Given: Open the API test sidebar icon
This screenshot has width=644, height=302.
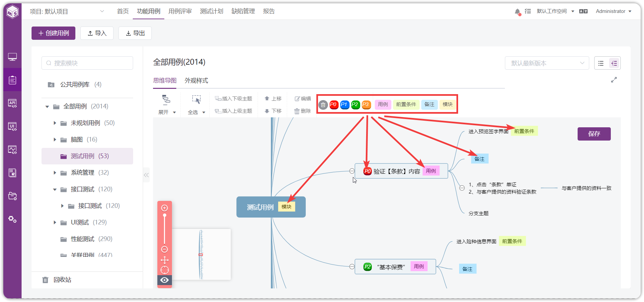Looking at the screenshot, I should [x=13, y=103].
